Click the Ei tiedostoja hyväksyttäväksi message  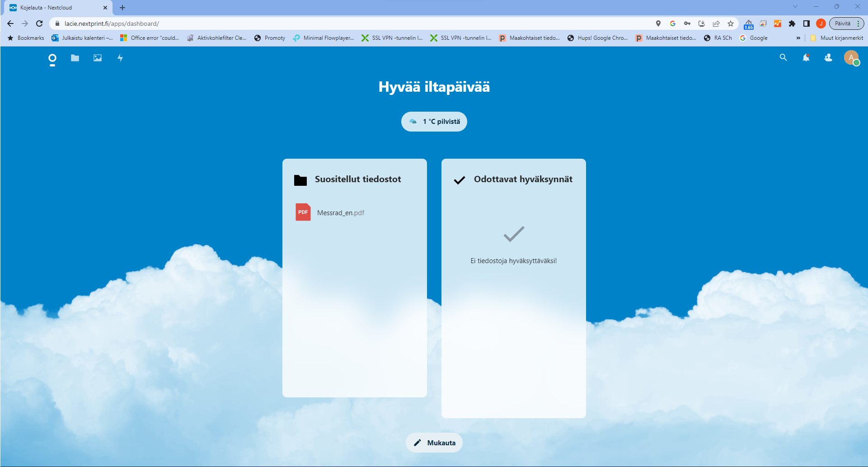[x=514, y=261]
